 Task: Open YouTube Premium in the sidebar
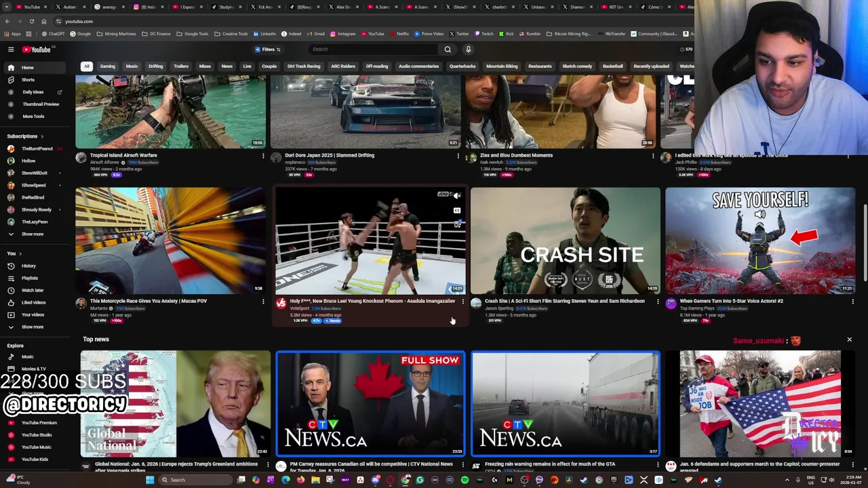pos(34,422)
